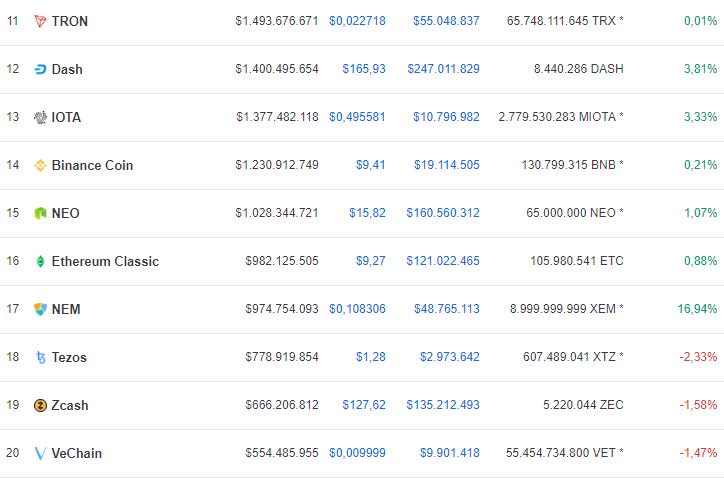
Task: Select supply 8.999.999.999 XEM
Action: coord(563,309)
